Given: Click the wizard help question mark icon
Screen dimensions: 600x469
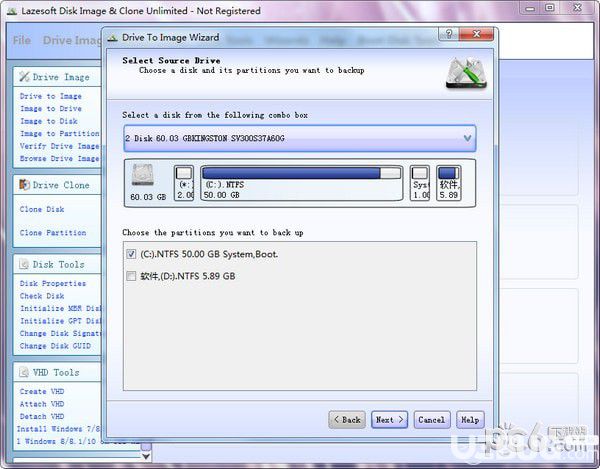Looking at the screenshot, I should [x=449, y=34].
